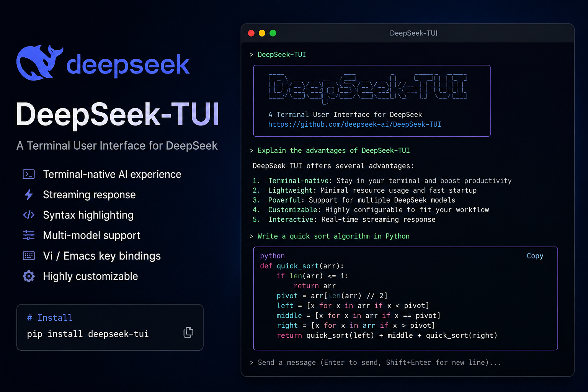Click A Terminal User Interface for DeepSeek in banner box
This screenshot has height=392, width=588.
pyautogui.click(x=345, y=114)
